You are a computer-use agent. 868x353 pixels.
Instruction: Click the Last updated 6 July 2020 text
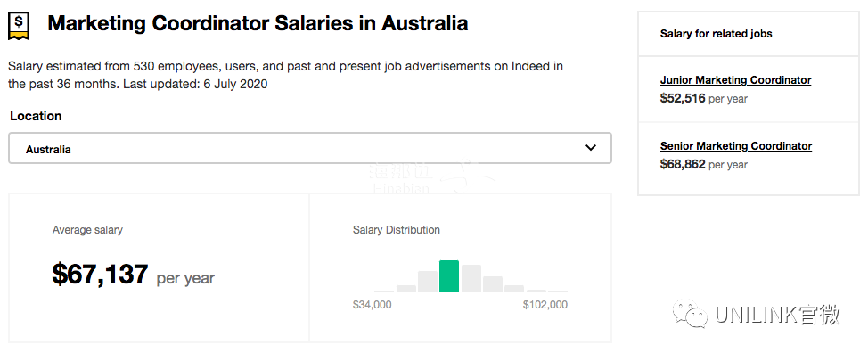[195, 85]
